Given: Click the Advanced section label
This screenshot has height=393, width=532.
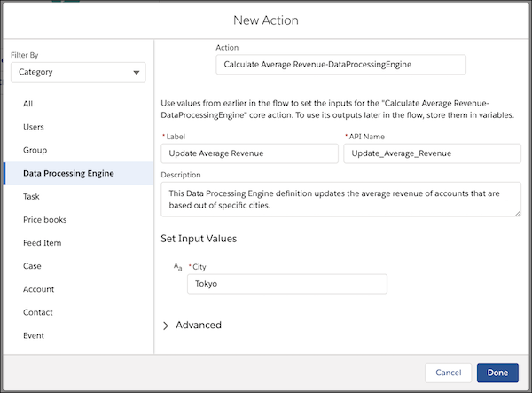Looking at the screenshot, I should click(199, 325).
